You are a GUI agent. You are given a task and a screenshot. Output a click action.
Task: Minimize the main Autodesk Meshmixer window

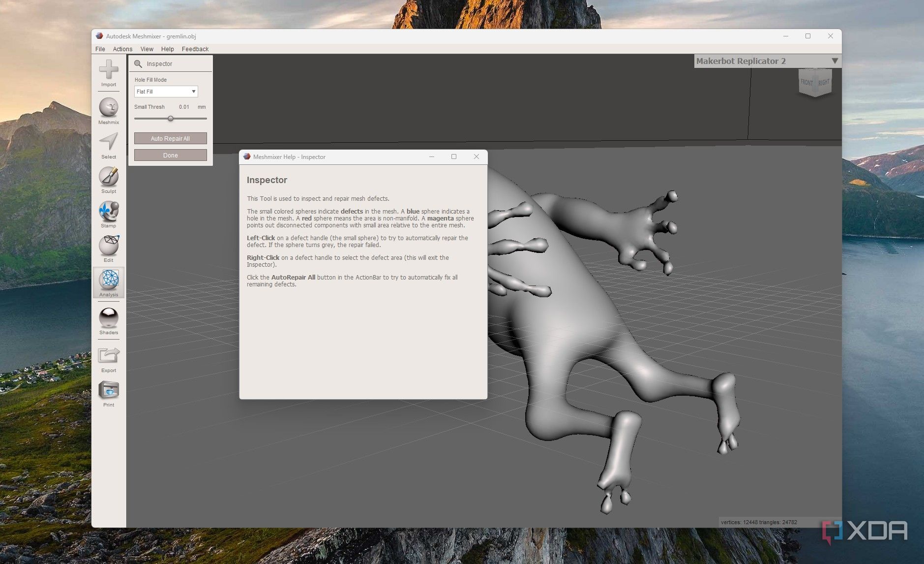[x=785, y=36]
